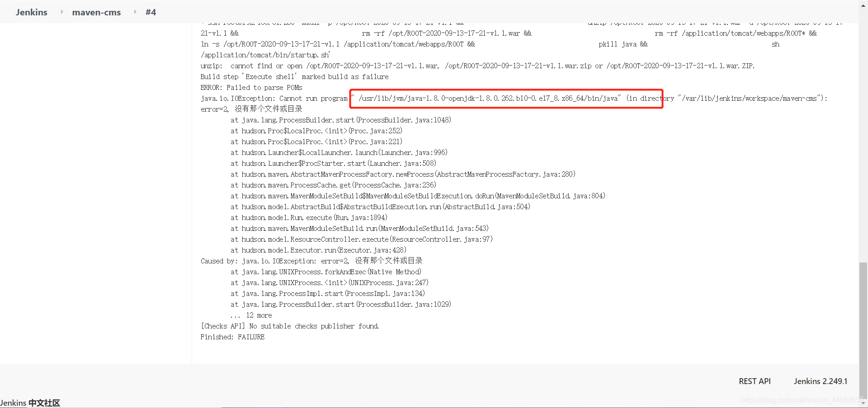
Task: Select the 'Caused by: java.io.IOException' line
Action: 311,261
